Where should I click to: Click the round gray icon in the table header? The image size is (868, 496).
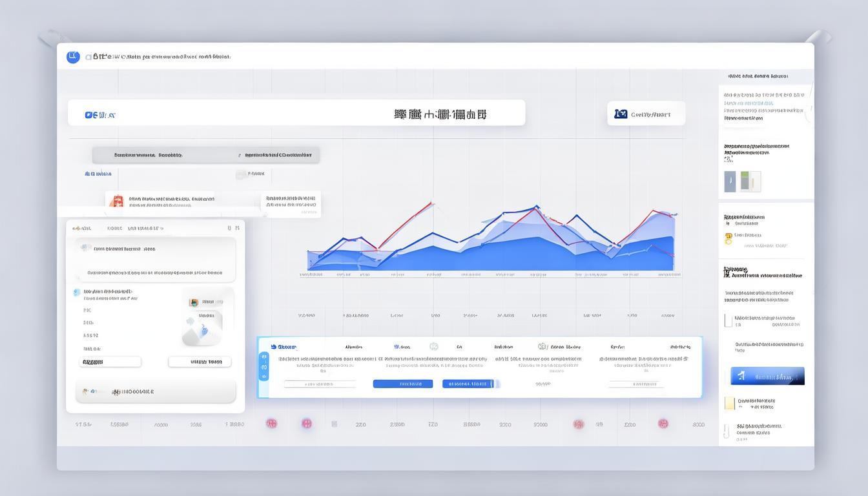(434, 347)
